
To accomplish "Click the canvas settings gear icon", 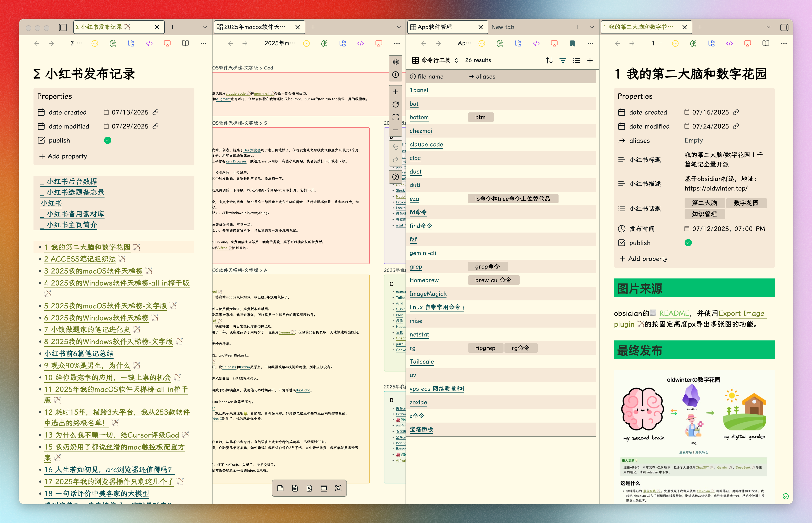I will 395,62.
